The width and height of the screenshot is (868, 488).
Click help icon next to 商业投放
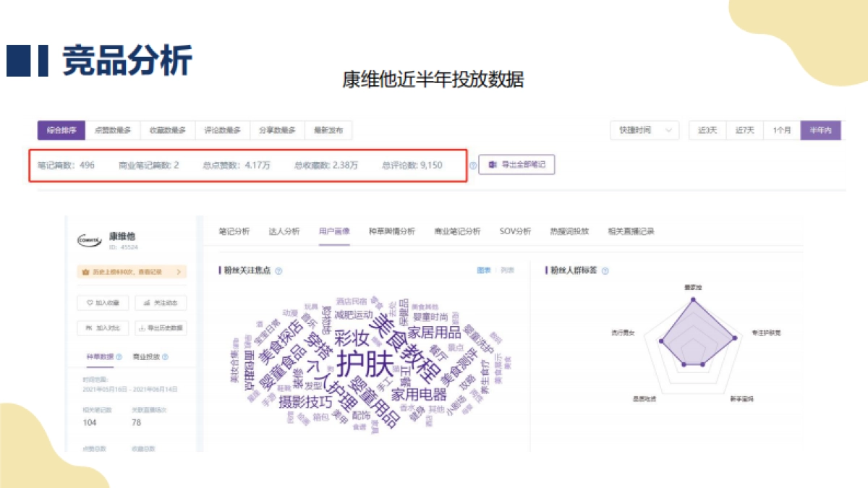166,357
